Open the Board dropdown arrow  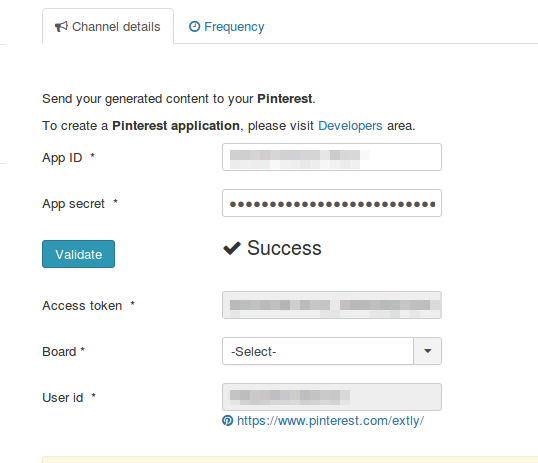(428, 351)
